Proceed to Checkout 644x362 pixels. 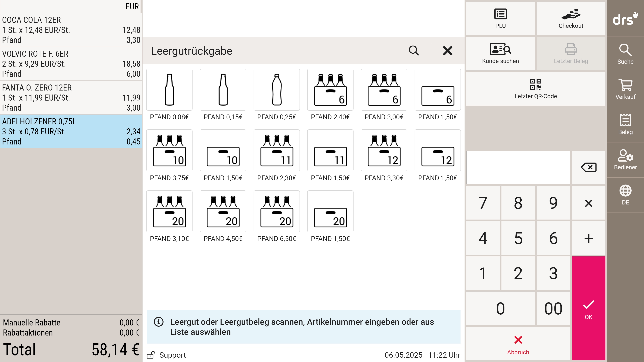pyautogui.click(x=571, y=18)
